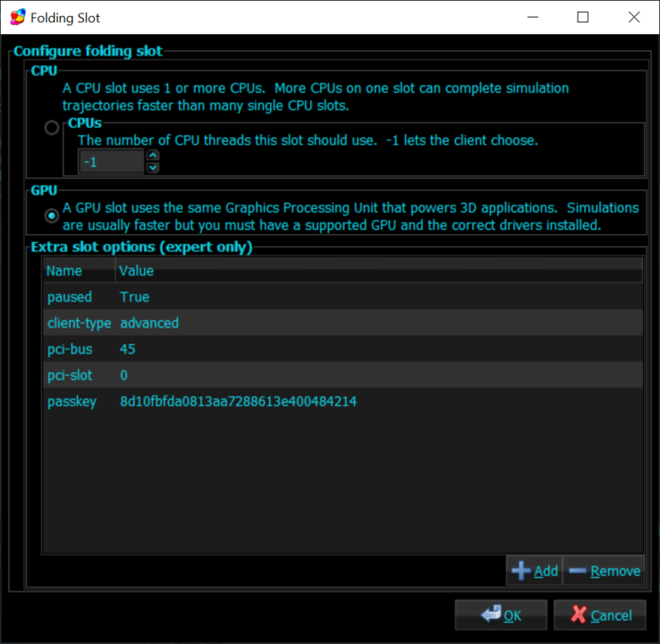Select the CPU slot radio button
Image resolution: width=660 pixels, height=644 pixels.
(52, 128)
